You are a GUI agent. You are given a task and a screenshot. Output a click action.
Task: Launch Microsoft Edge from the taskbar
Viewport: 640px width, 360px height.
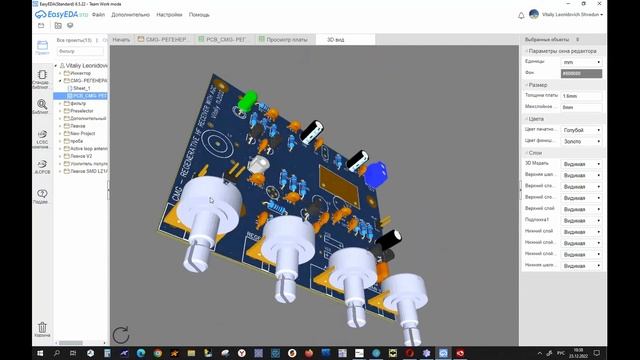(x=141, y=353)
